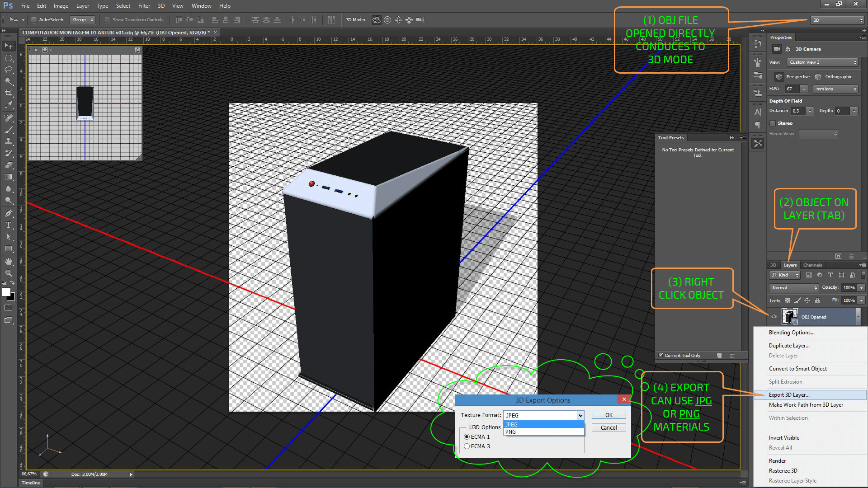Choose Export 3D Layer from context menu

pyautogui.click(x=789, y=395)
